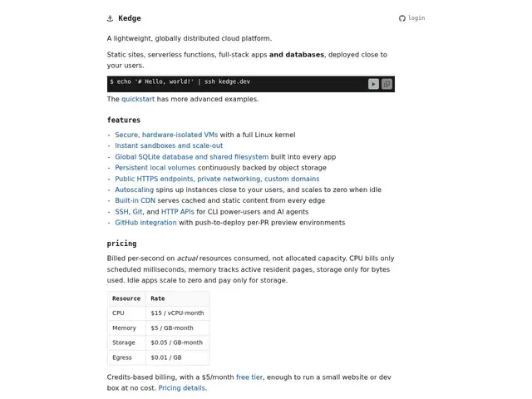Open the Built-in CDN link
The width and height of the screenshot is (532, 399).
135,200
